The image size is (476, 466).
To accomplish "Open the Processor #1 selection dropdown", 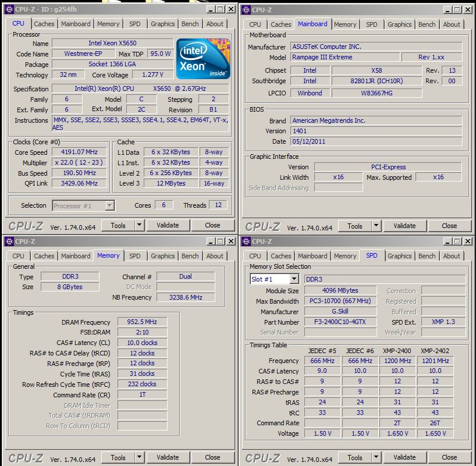I will tap(109, 206).
